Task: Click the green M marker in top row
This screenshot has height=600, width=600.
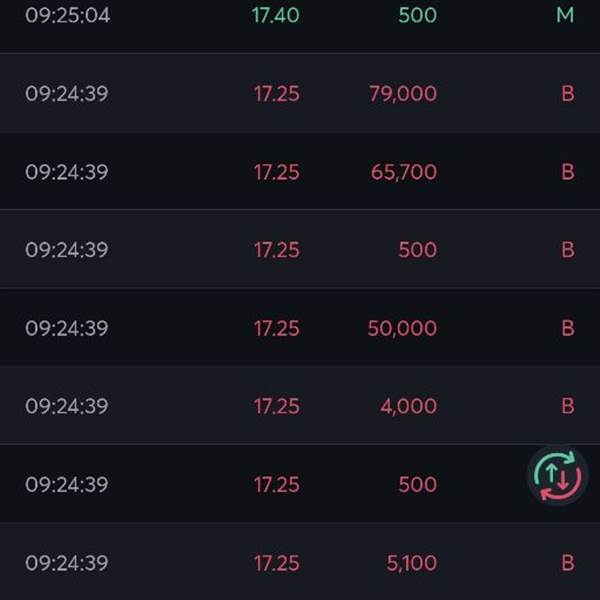Action: pyautogui.click(x=565, y=15)
